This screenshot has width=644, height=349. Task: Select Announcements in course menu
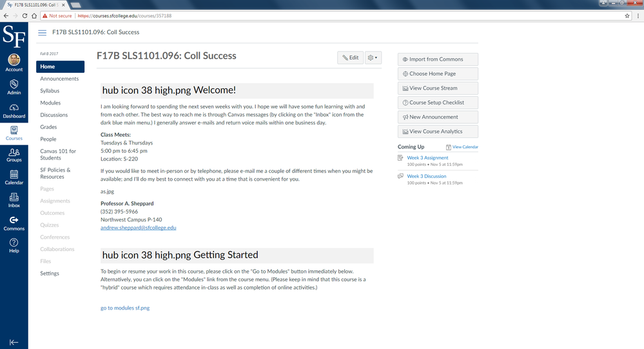click(x=59, y=79)
